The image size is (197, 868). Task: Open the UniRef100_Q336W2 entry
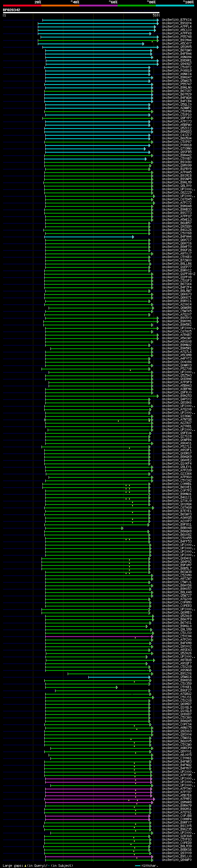pos(177,416)
